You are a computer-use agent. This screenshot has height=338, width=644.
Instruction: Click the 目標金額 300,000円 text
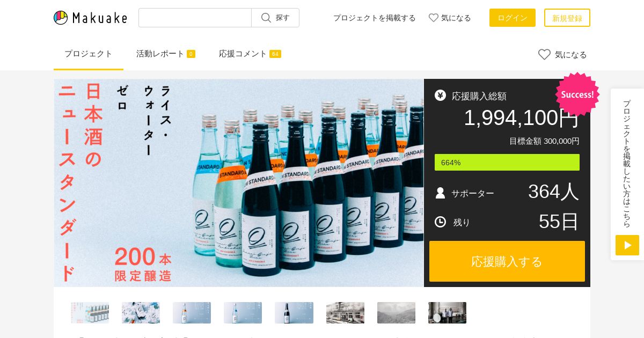point(544,141)
